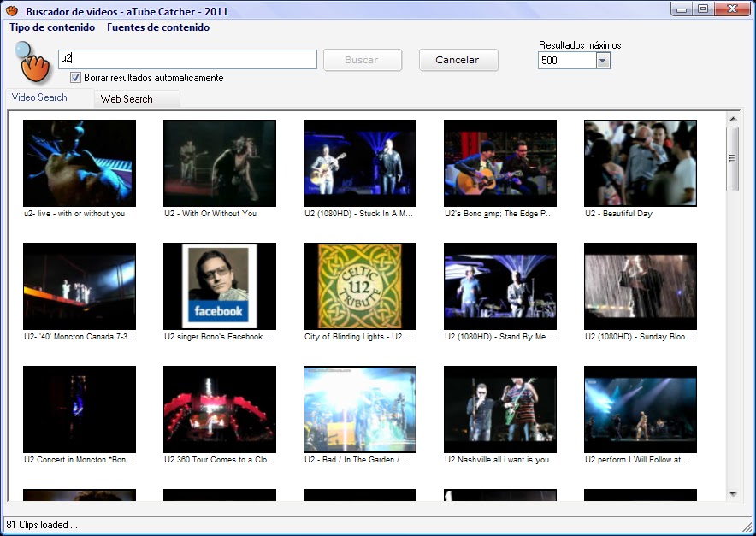Click the 'U2 - Beautiful Day' caption text
The height and width of the screenshot is (536, 756).
[618, 214]
